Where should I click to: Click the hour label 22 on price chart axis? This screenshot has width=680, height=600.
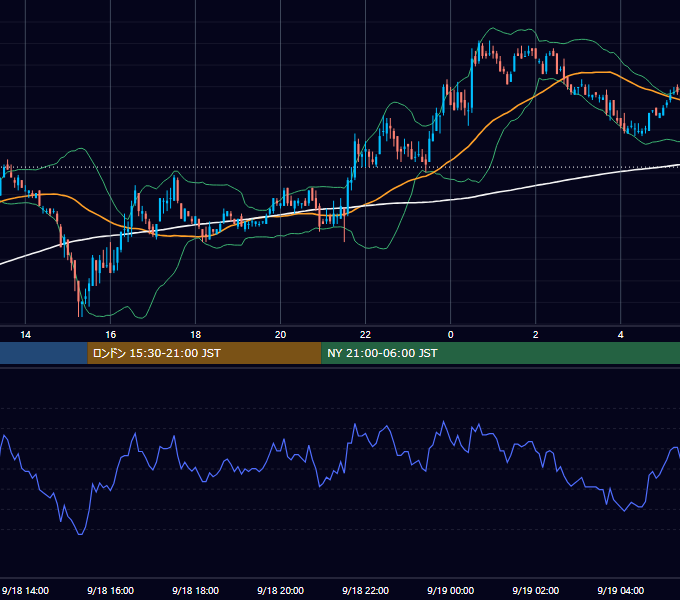(366, 335)
